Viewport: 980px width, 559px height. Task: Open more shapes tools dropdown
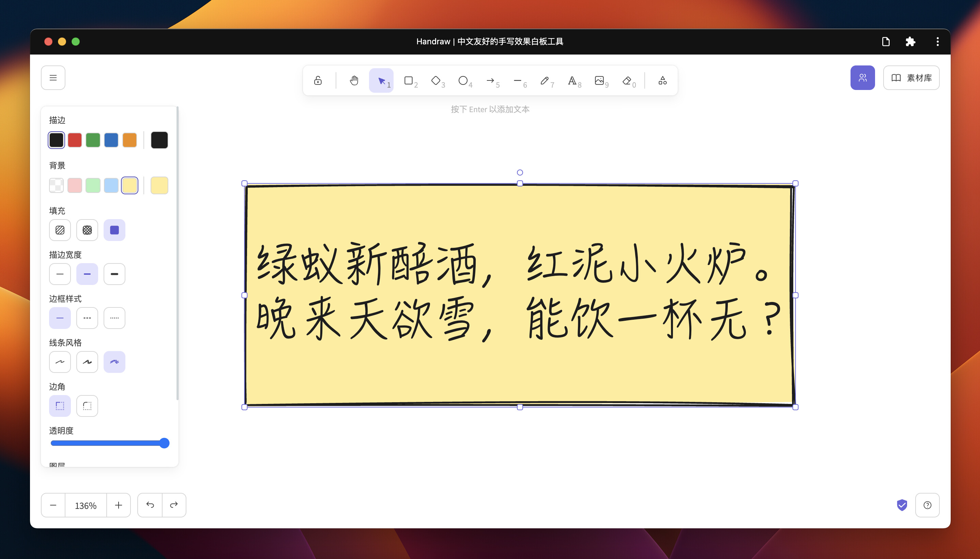tap(662, 80)
